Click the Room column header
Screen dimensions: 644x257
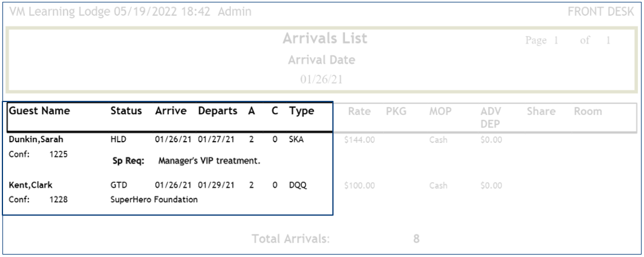coord(587,112)
